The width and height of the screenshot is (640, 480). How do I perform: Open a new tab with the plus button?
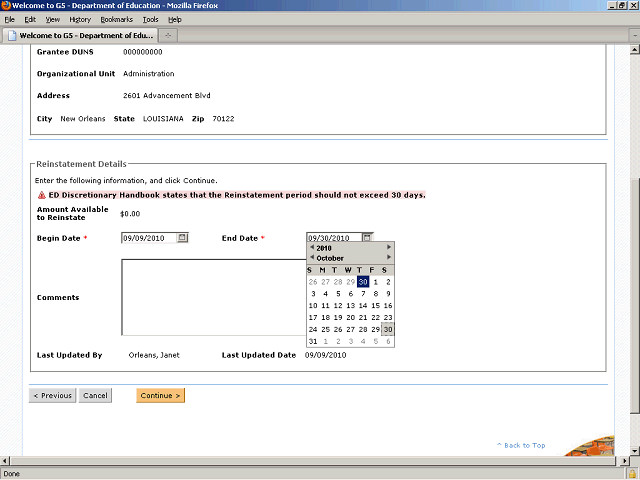(168, 36)
